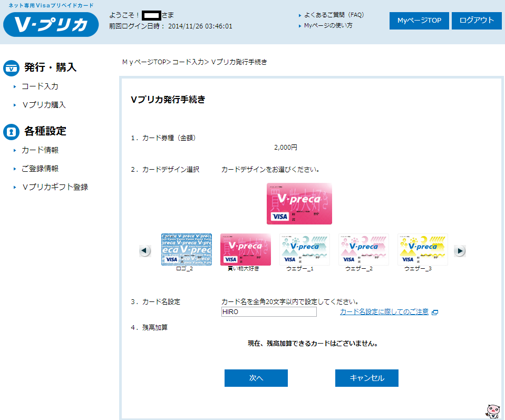Viewport: 505px width, 420px height.
Task: Select the ウェザー_2 card design
Action: 364,249
